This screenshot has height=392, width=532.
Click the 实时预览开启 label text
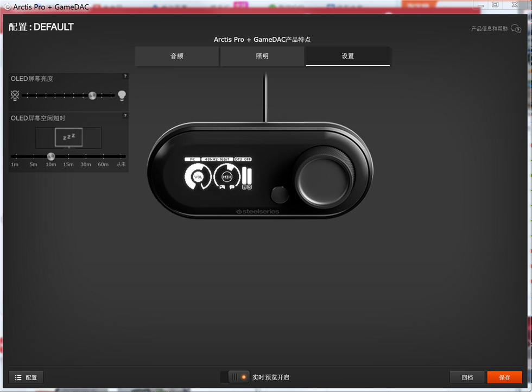[270, 377]
